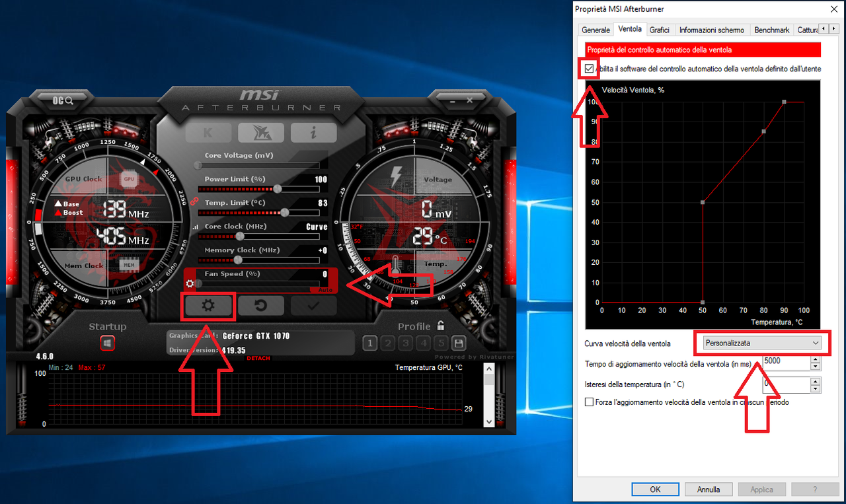
Task: Toggle the Windows Startup icon
Action: pyautogui.click(x=108, y=343)
